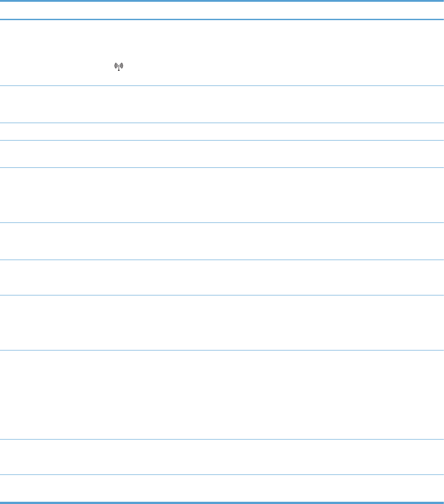Select the thinnest third table row
Viewport: 444px width, 504px height.
point(222,132)
